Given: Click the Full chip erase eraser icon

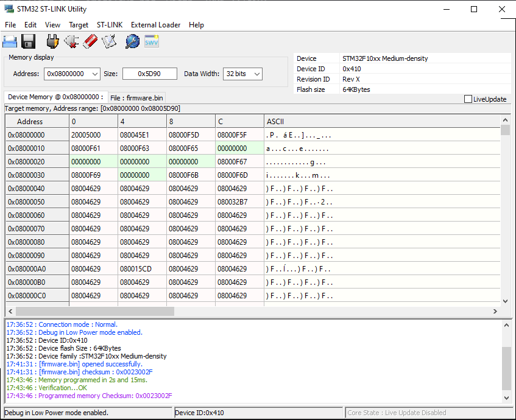Looking at the screenshot, I should tap(90, 42).
